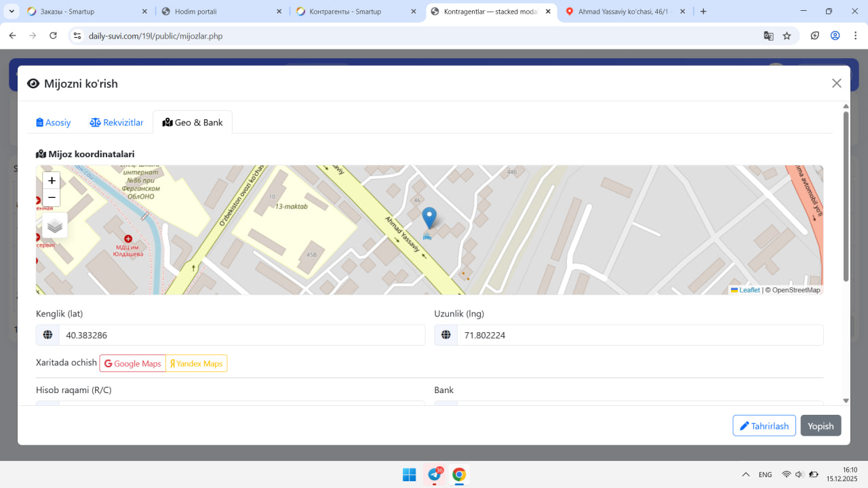Open location in Yandex Maps

[197, 364]
